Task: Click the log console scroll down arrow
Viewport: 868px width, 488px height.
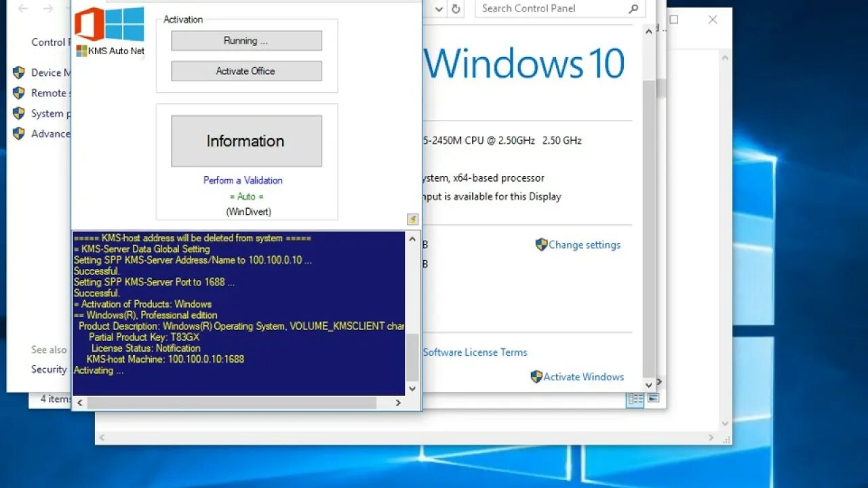Action: 412,388
